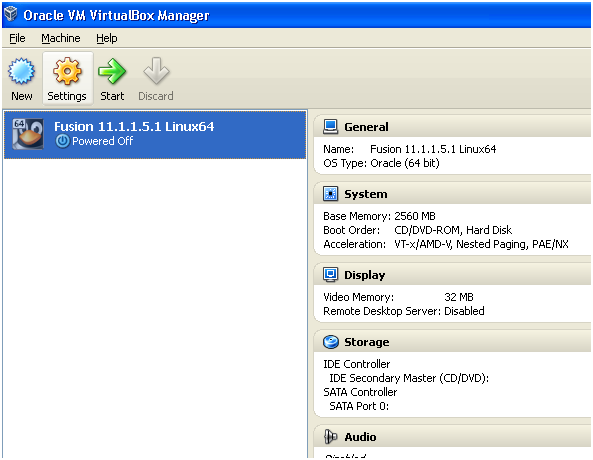Click the Storage section heading
This screenshot has width=593, height=460.
click(x=366, y=342)
